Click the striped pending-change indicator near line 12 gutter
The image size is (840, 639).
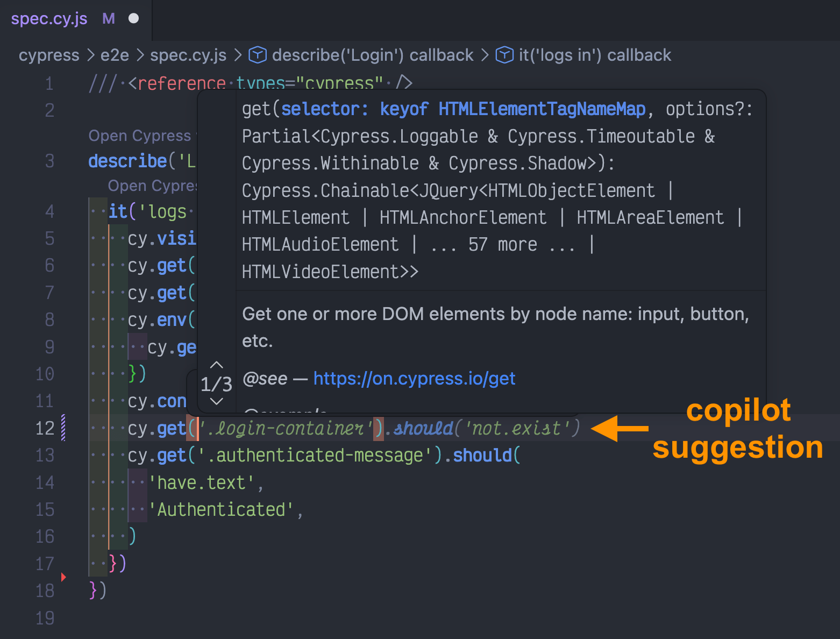point(62,428)
